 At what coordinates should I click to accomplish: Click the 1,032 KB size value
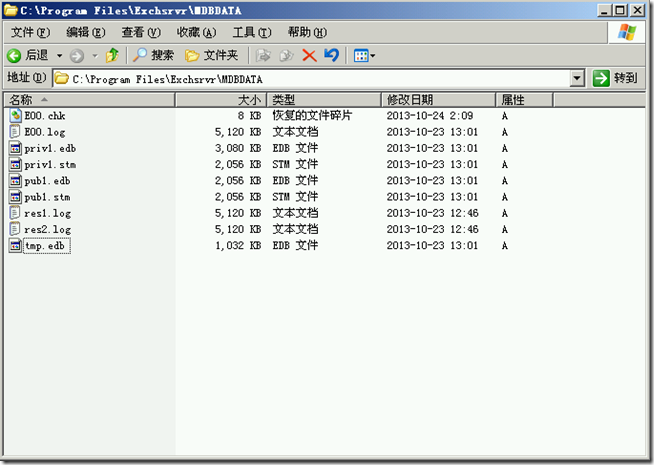(238, 246)
